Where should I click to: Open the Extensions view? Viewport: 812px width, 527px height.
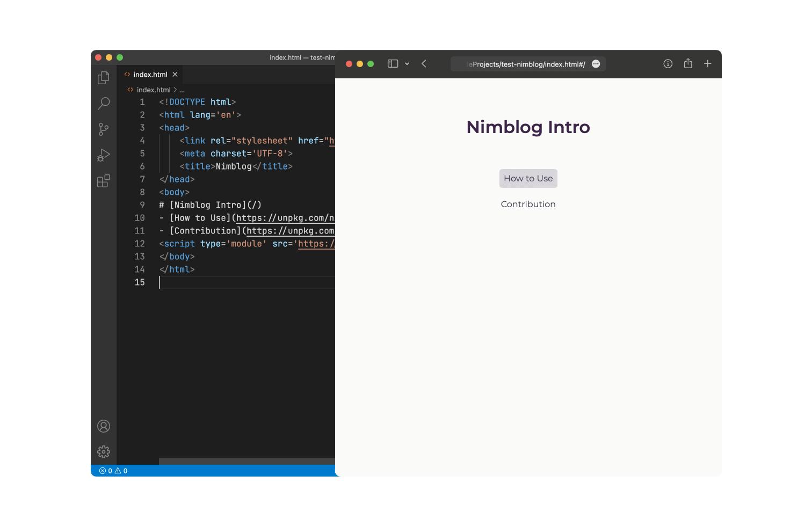[x=104, y=181]
